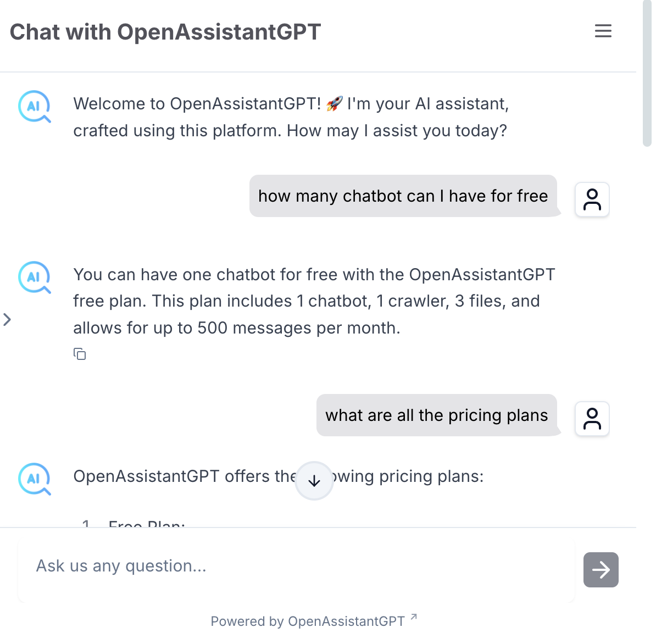Click the user avatar next to the free chatbot question
The height and width of the screenshot is (644, 656).
coord(592,199)
